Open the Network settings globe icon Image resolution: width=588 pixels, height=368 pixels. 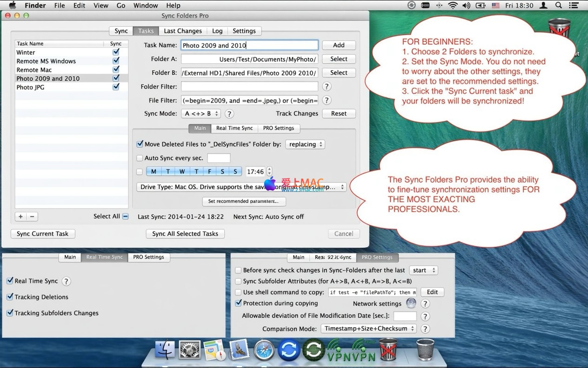(x=411, y=303)
